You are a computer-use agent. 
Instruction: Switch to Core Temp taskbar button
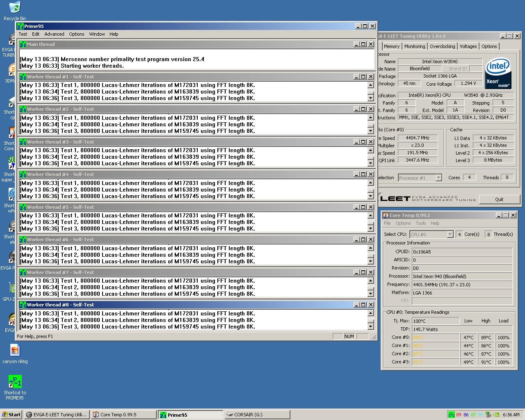pyautogui.click(x=123, y=415)
